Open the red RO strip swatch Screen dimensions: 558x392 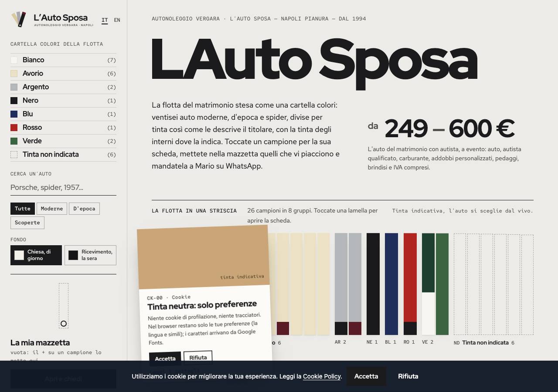pyautogui.click(x=410, y=284)
